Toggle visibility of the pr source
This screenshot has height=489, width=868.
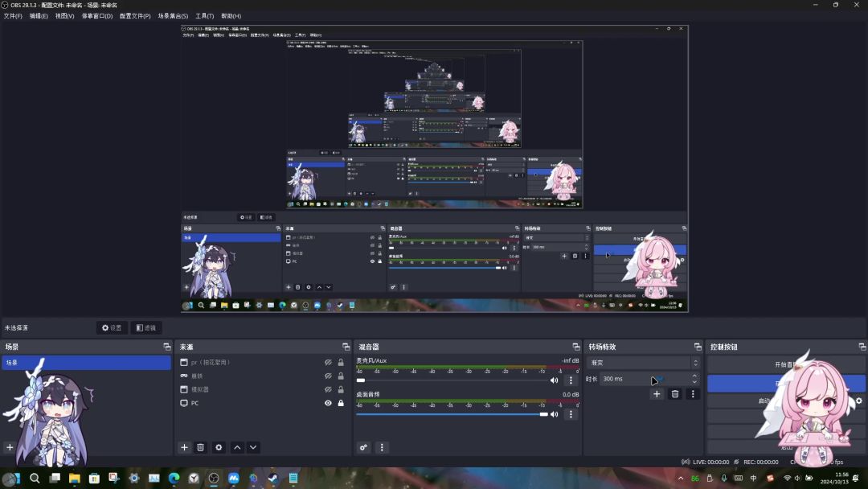(328, 362)
